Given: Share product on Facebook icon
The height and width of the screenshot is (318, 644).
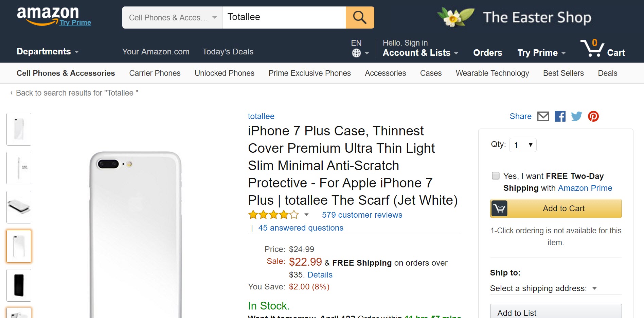Looking at the screenshot, I should click(560, 116).
